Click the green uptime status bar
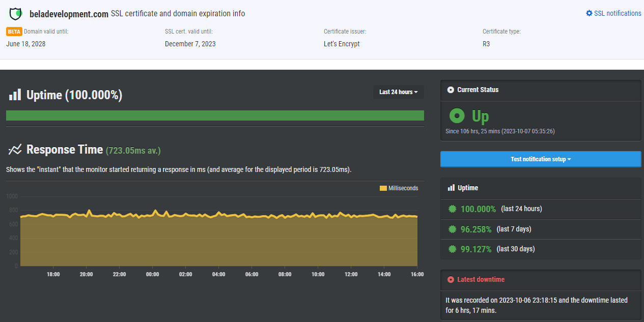The width and height of the screenshot is (644, 322). (x=215, y=115)
